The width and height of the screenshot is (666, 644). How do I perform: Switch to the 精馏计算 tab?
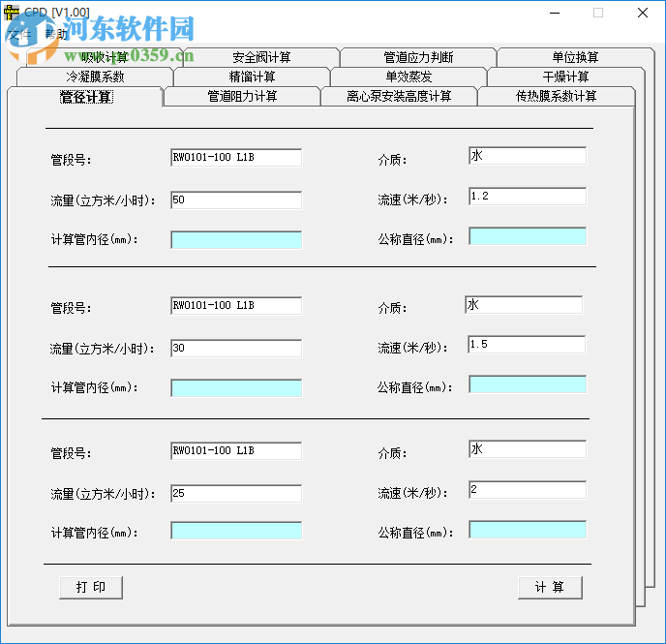[252, 77]
